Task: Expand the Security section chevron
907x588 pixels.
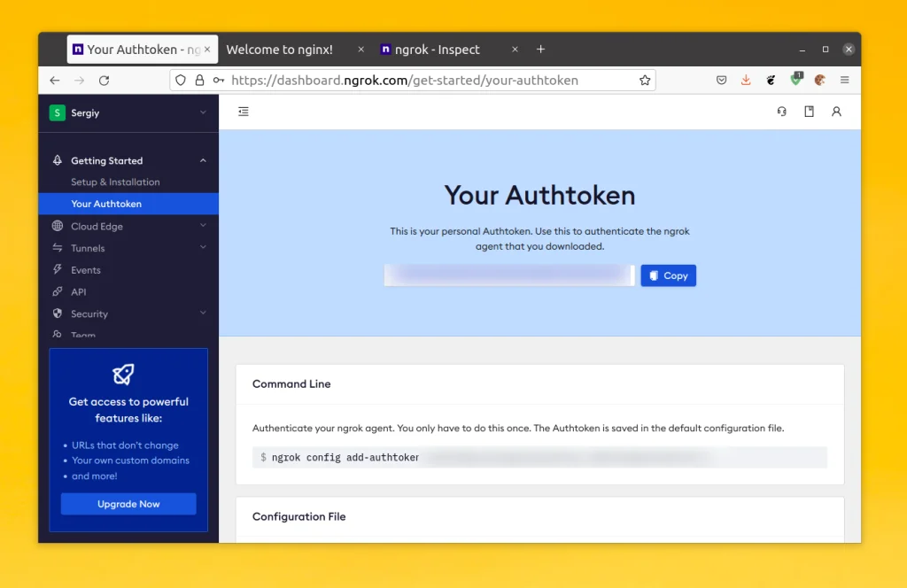Action: pos(203,313)
